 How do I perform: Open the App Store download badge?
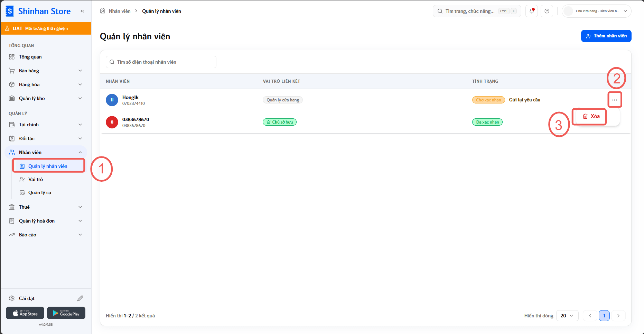point(25,313)
